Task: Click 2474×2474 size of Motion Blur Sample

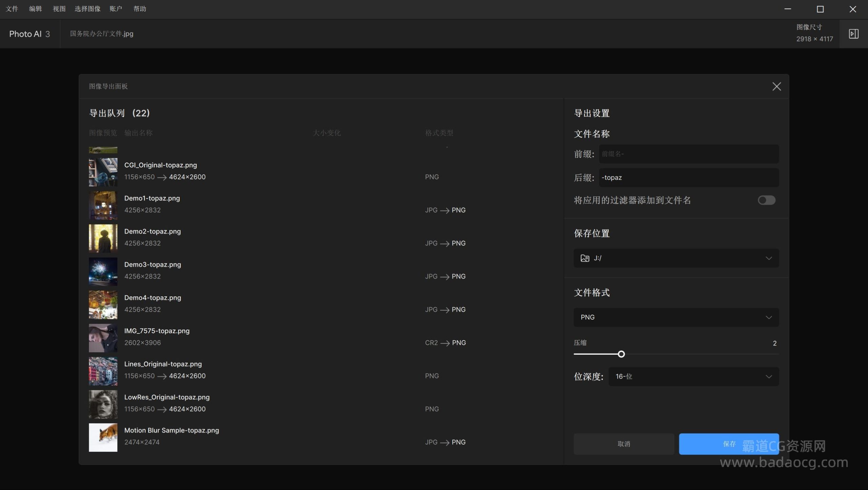Action: point(142,442)
